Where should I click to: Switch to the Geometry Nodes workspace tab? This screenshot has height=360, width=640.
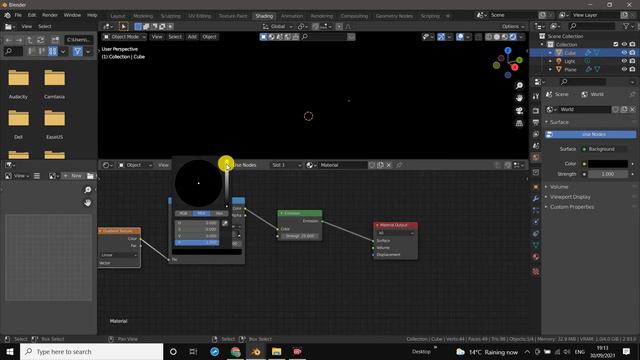[394, 16]
